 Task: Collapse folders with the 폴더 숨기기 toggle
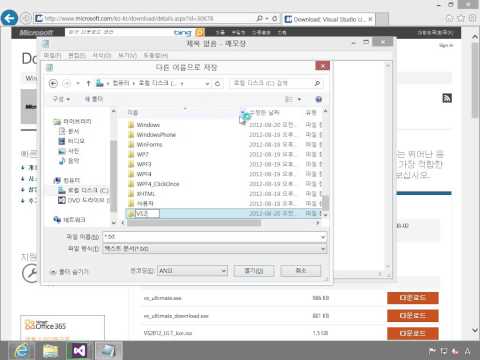[69, 272]
